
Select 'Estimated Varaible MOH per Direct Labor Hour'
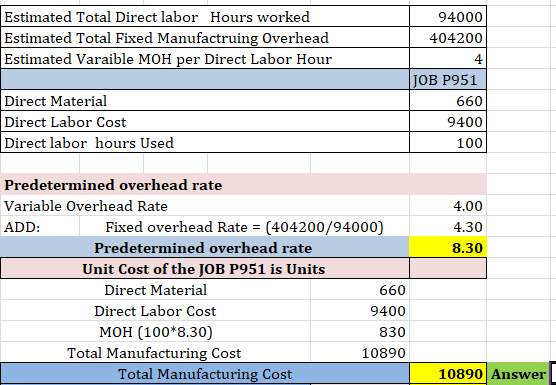(205, 58)
